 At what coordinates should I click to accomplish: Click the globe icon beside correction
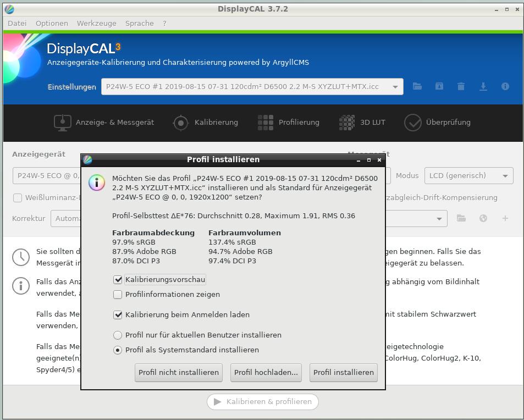click(483, 218)
